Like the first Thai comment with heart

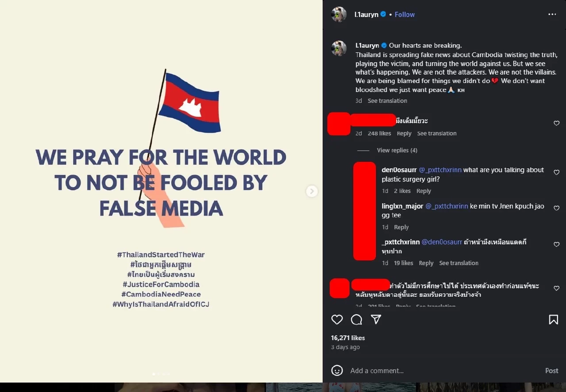pyautogui.click(x=557, y=123)
